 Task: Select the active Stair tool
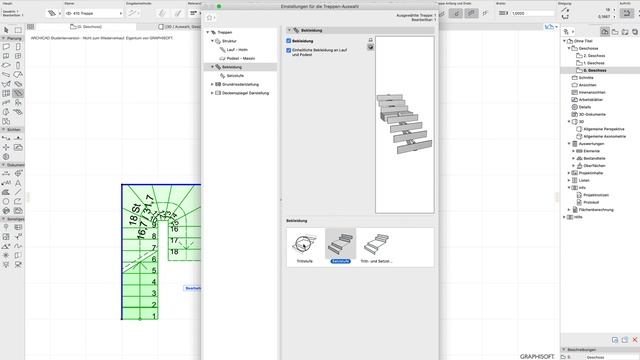point(18,93)
